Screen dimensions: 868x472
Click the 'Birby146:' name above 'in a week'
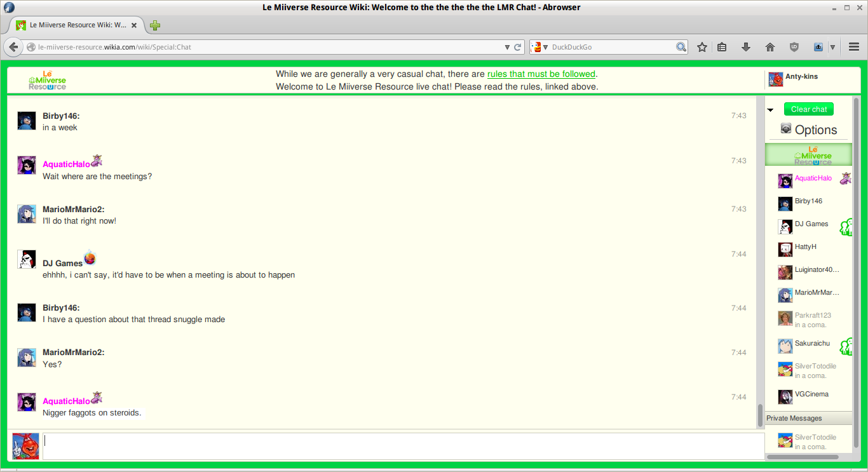(61, 116)
